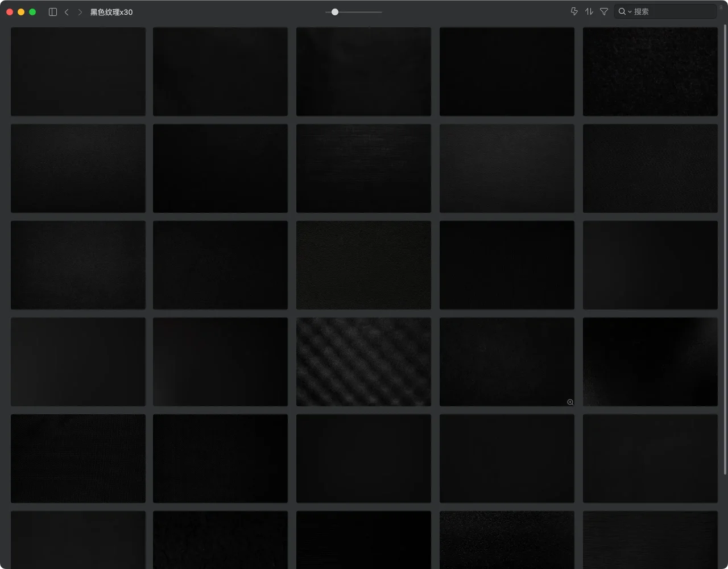Click the thumbnail size slider
Screen dimensions: 728x569
point(354,12)
